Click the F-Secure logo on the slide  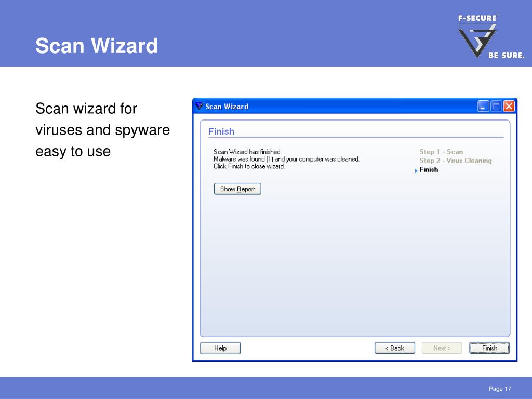(x=490, y=36)
